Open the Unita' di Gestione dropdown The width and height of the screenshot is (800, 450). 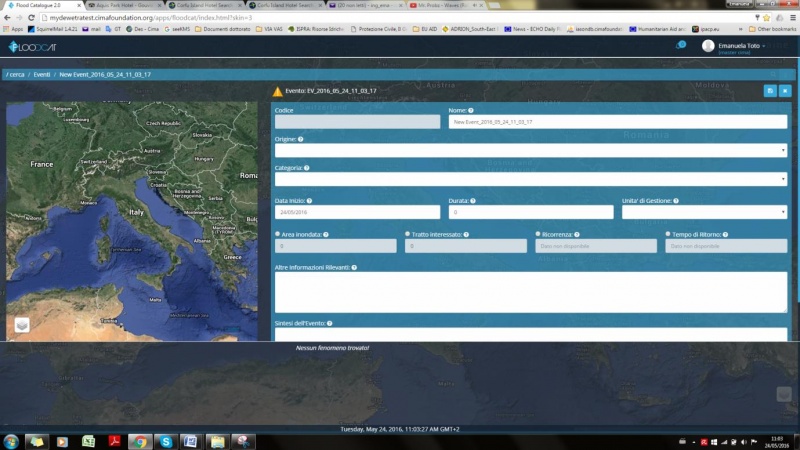pyautogui.click(x=704, y=212)
